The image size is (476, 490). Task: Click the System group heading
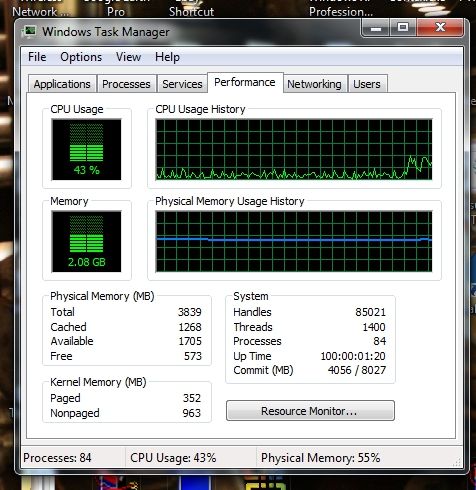(251, 296)
